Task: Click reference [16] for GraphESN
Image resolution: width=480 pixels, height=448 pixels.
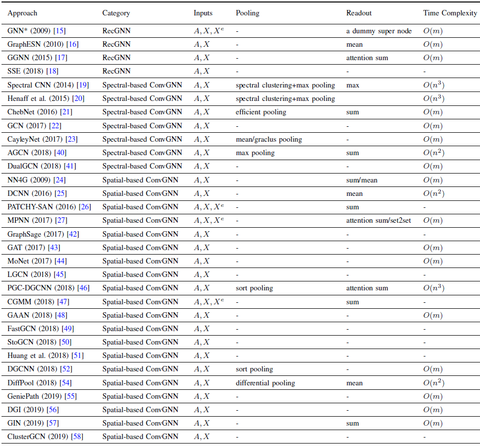Action: click(x=73, y=44)
